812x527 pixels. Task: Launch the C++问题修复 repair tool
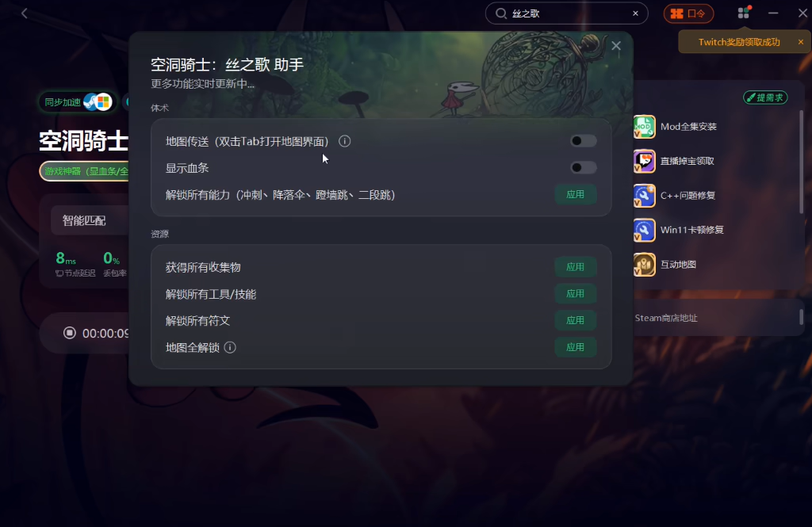tap(644, 196)
